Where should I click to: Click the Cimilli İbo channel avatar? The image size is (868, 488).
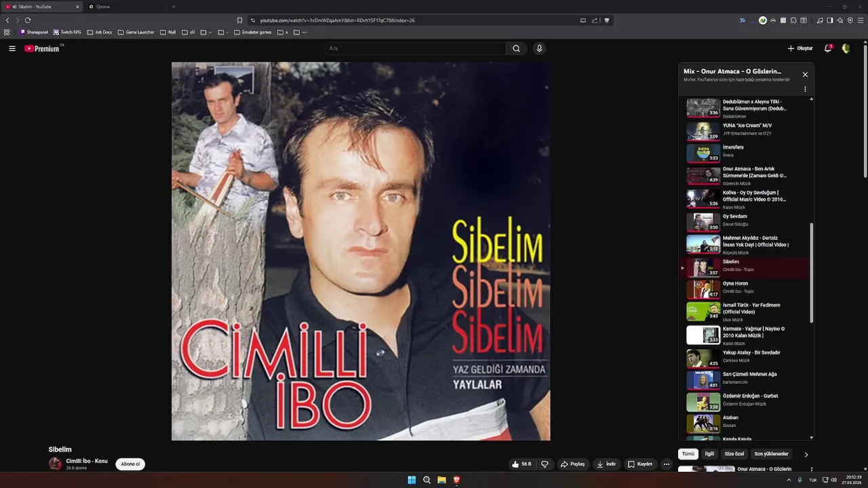55,464
